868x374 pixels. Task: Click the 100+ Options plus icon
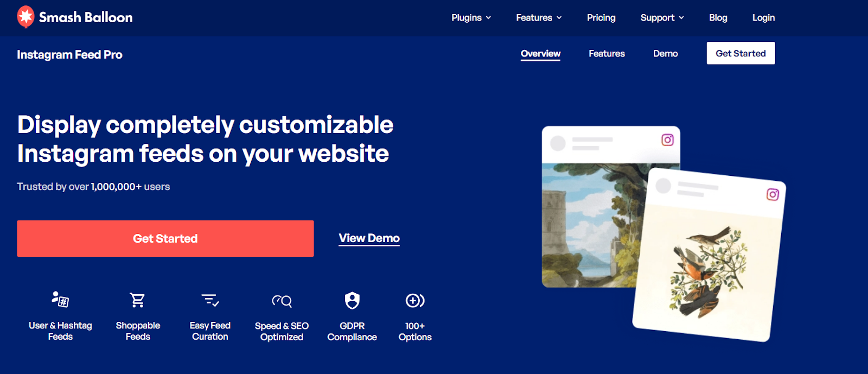point(415,300)
